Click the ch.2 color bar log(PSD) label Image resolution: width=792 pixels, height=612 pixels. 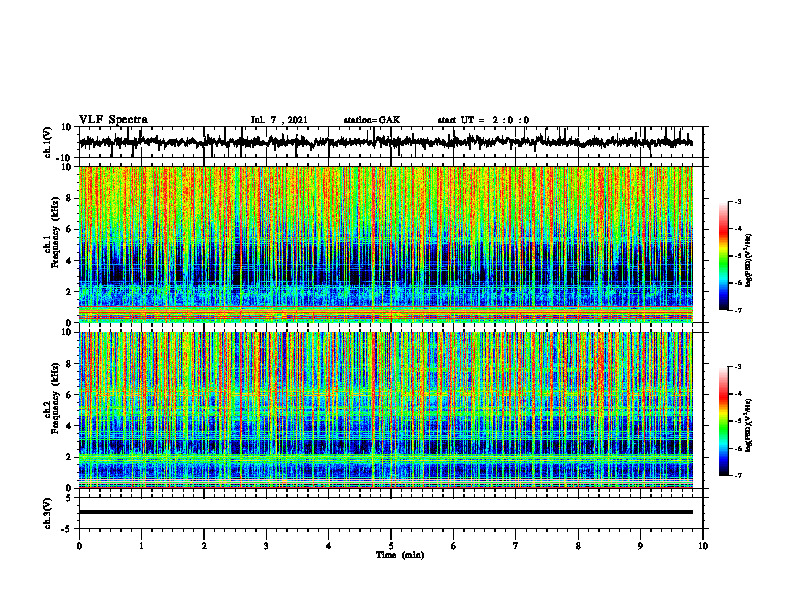click(749, 425)
